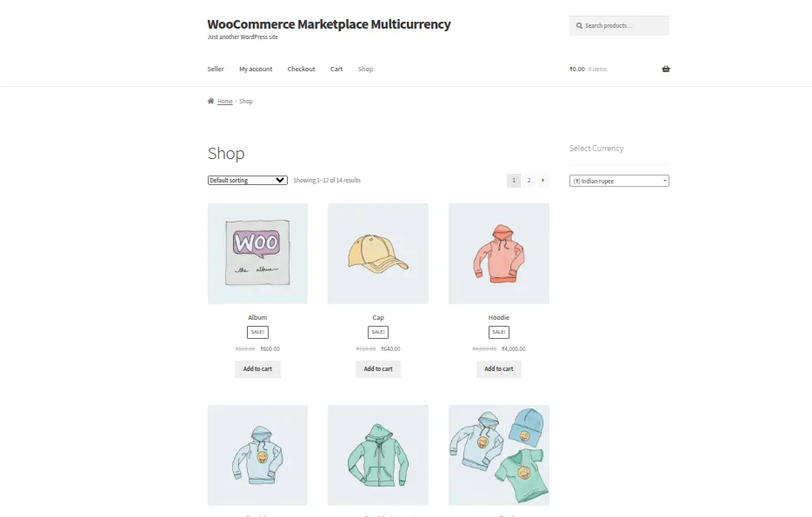Navigate to My account menu
Viewport: 812px width, 517px height.
click(256, 69)
